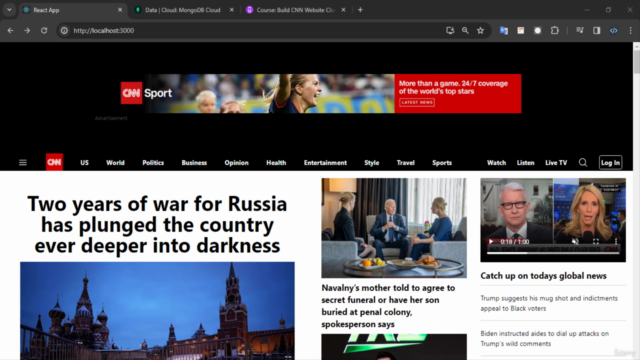Open the Two years of war headline
Viewport: 640px width, 360px height.
pyautogui.click(x=157, y=224)
